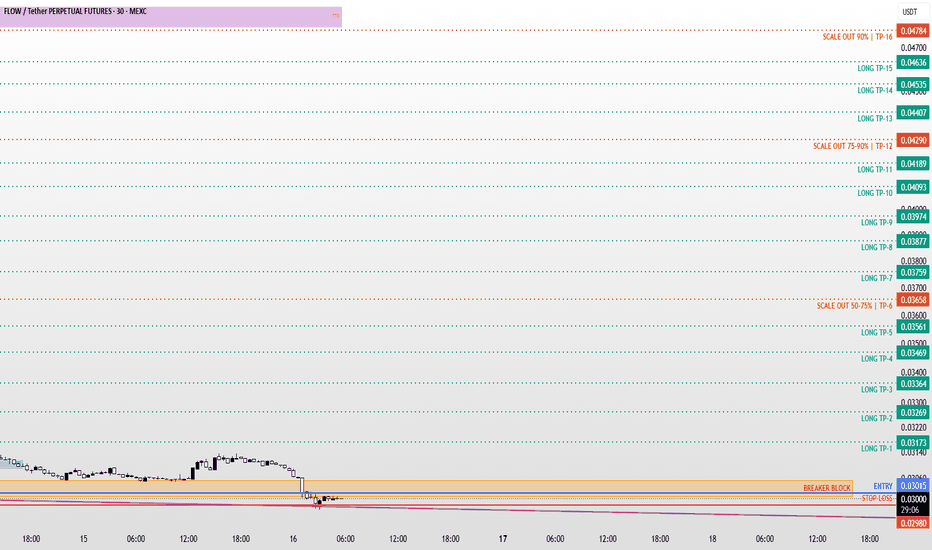The width and height of the screenshot is (932, 550).
Task: Click the bold 17 date on time axis
Action: point(503,539)
